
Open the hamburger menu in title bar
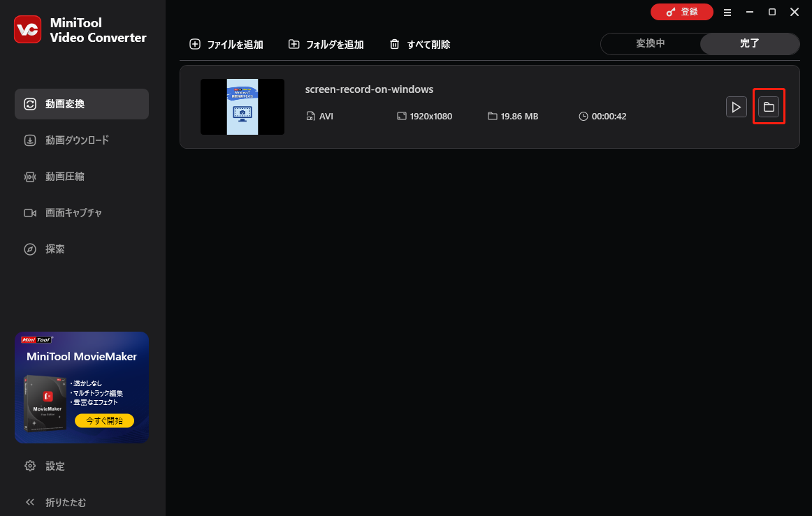(727, 13)
